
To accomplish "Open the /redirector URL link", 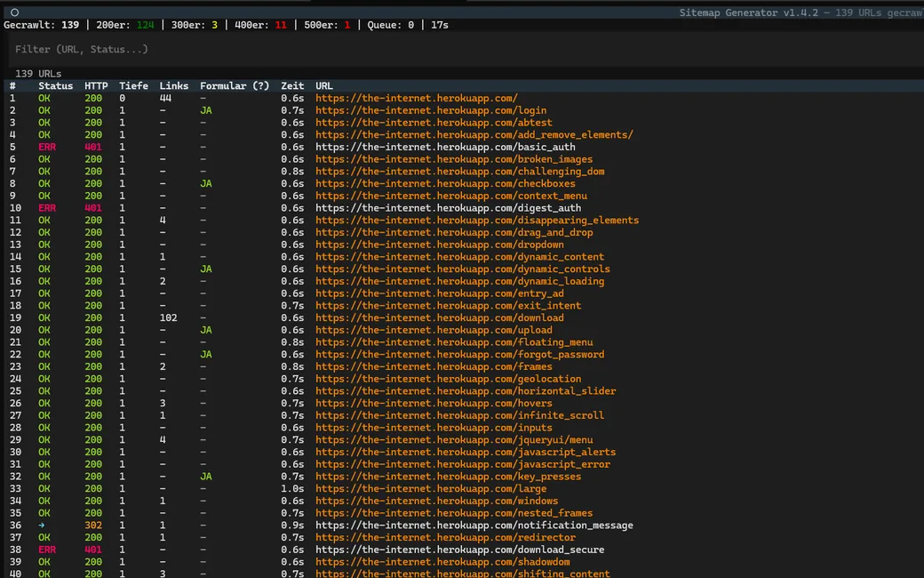I will click(x=445, y=537).
